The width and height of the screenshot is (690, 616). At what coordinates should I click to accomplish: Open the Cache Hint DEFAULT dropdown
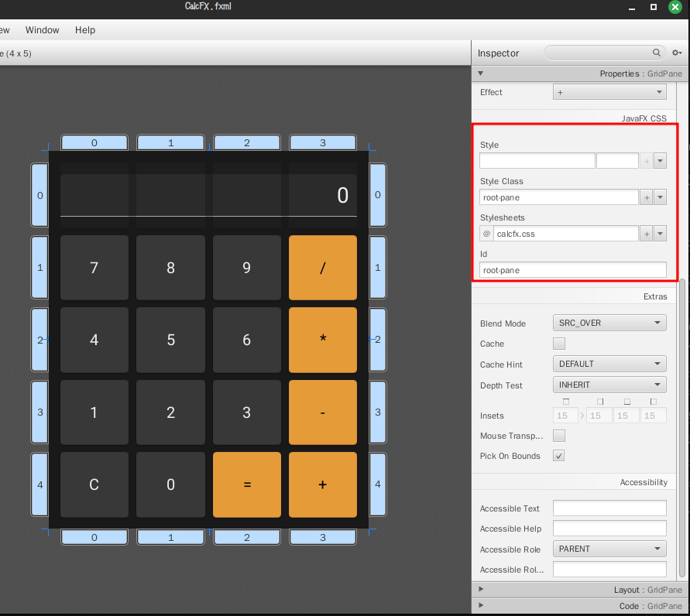(x=609, y=364)
